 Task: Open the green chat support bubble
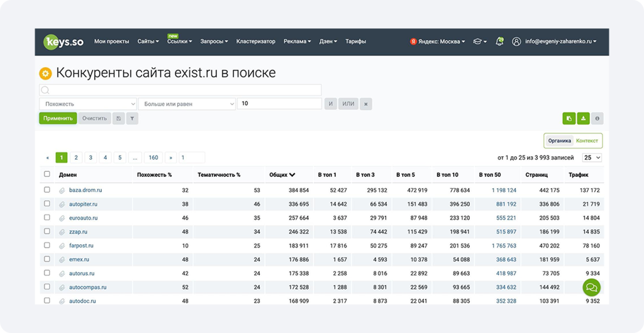click(x=591, y=288)
